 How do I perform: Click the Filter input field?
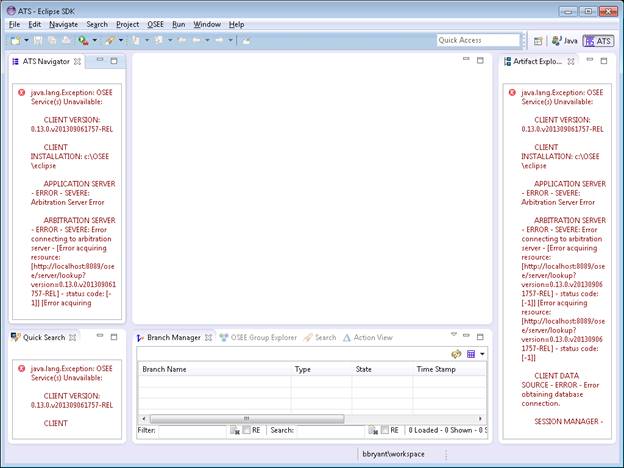192,431
